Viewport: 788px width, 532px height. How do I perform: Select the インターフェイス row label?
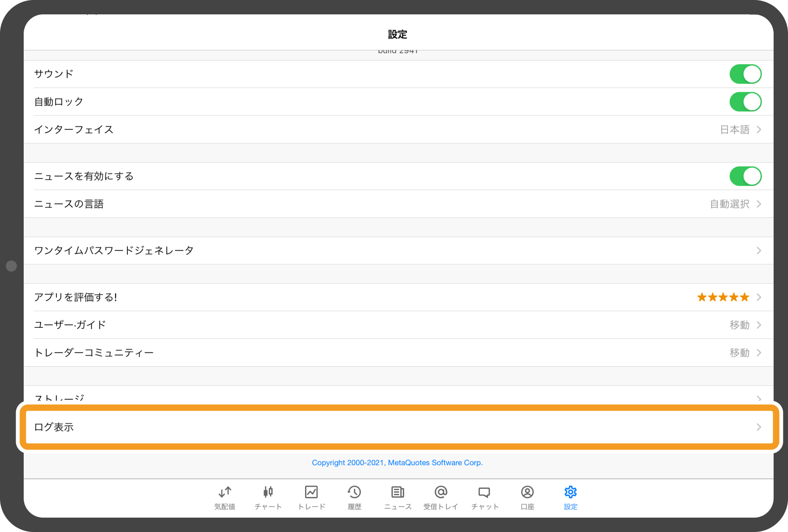pos(74,129)
